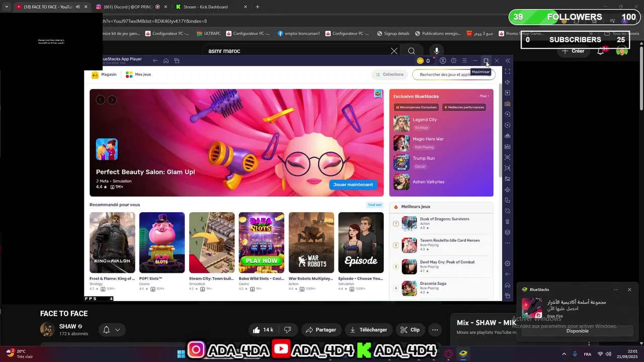Go back in BlueStacks title bar

(155, 61)
